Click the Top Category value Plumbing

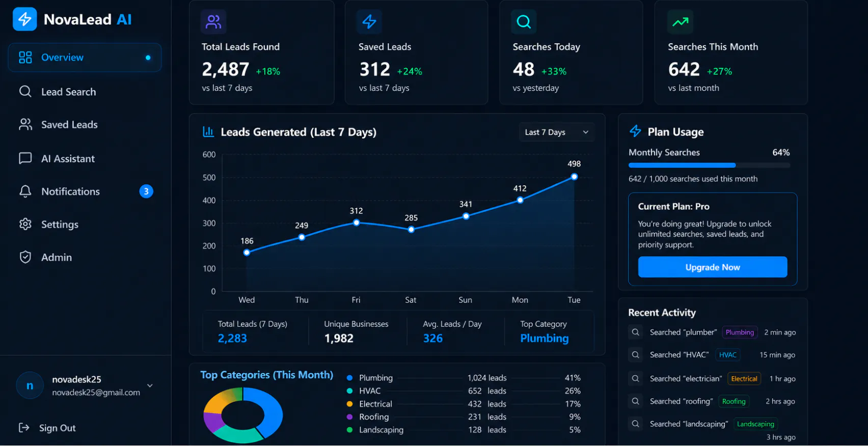click(x=545, y=339)
